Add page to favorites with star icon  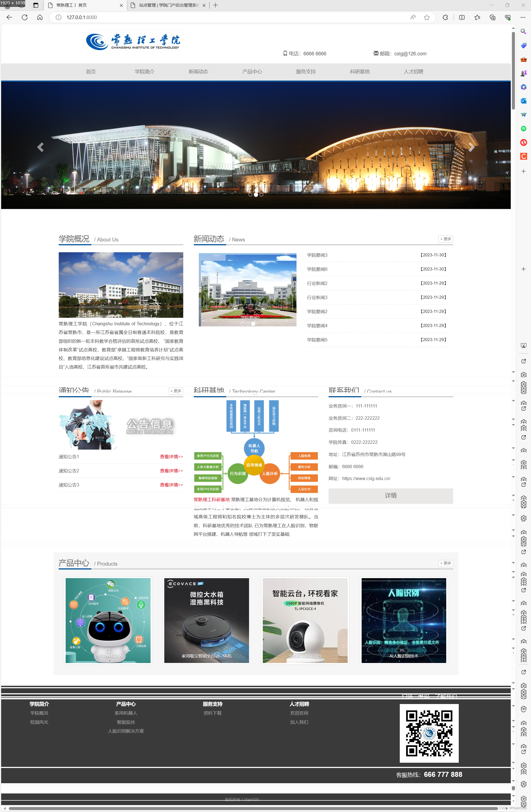coord(427,17)
